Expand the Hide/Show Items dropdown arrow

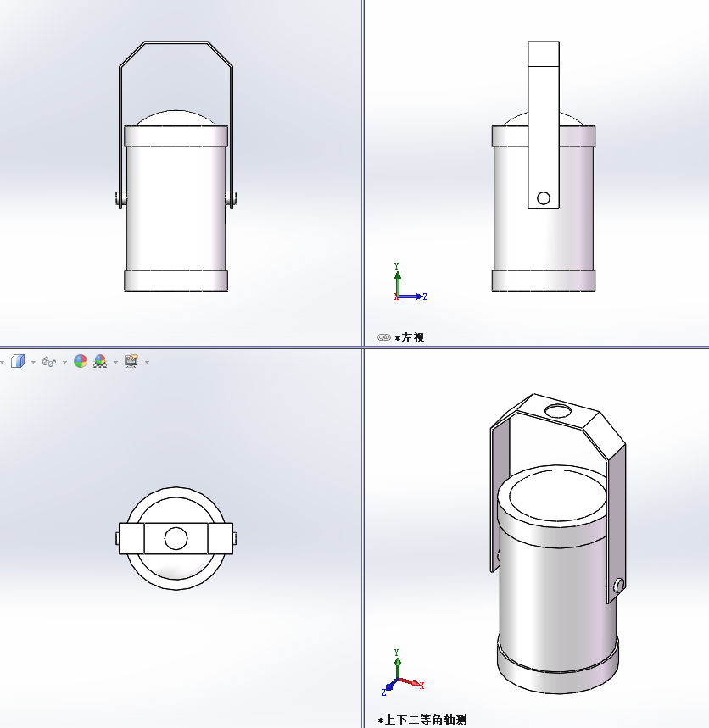click(x=64, y=362)
